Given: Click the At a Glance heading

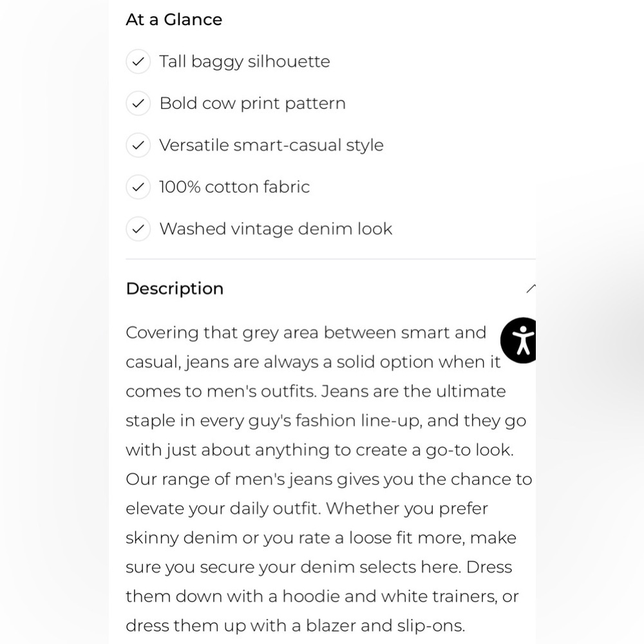Looking at the screenshot, I should [174, 19].
